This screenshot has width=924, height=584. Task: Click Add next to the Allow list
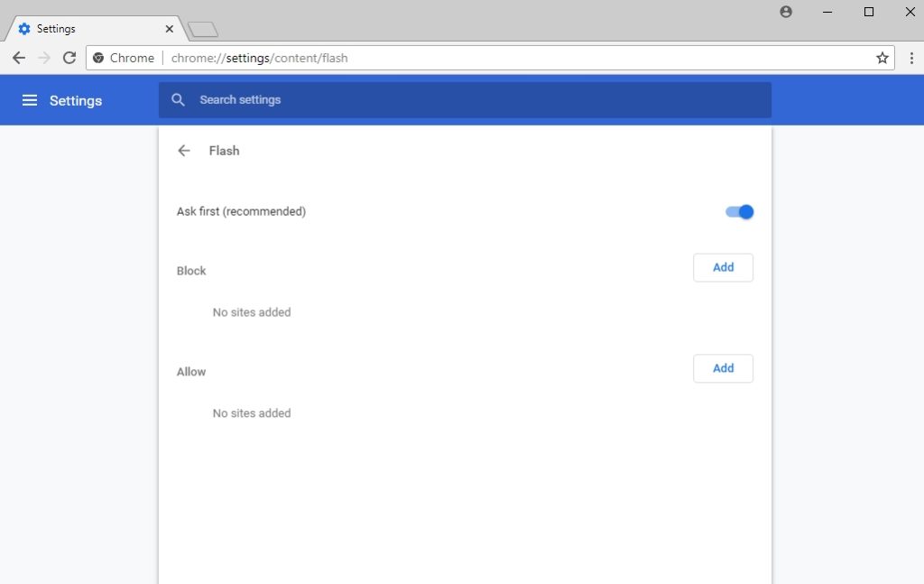tap(722, 368)
